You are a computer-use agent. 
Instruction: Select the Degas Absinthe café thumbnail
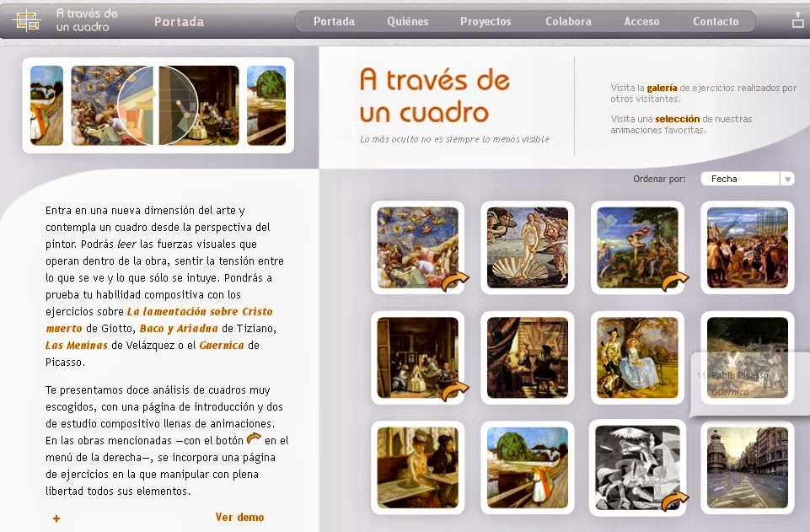pos(417,467)
